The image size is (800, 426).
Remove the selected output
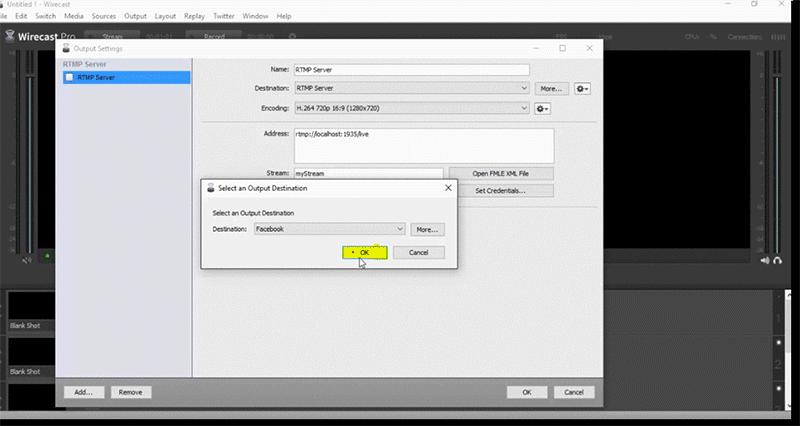tap(131, 392)
